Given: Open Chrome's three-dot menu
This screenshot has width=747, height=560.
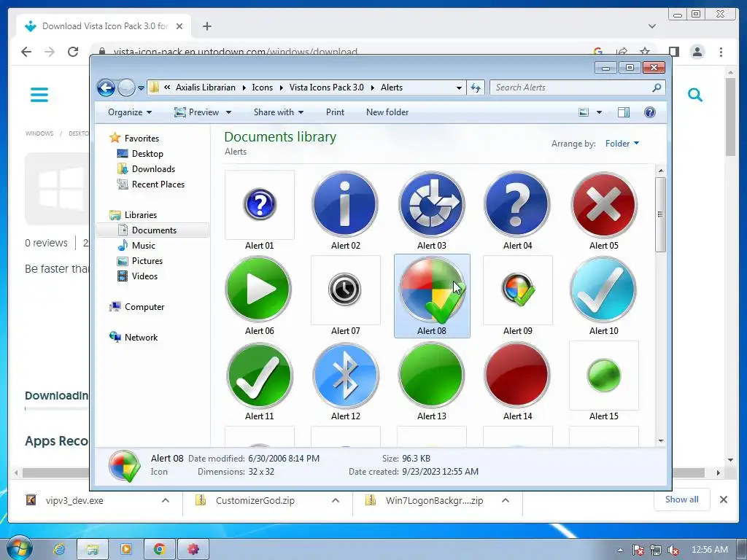Looking at the screenshot, I should pyautogui.click(x=721, y=52).
